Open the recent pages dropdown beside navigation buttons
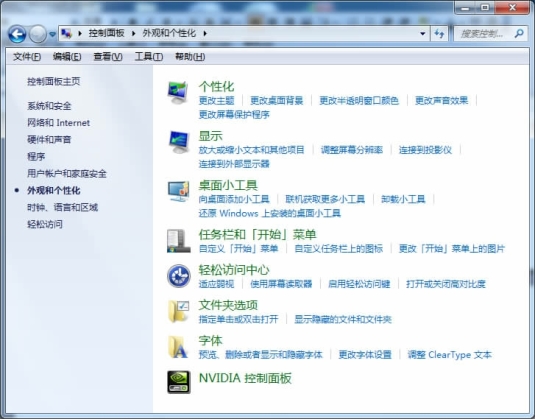Viewport: 535px width, 419px height. [x=52, y=34]
